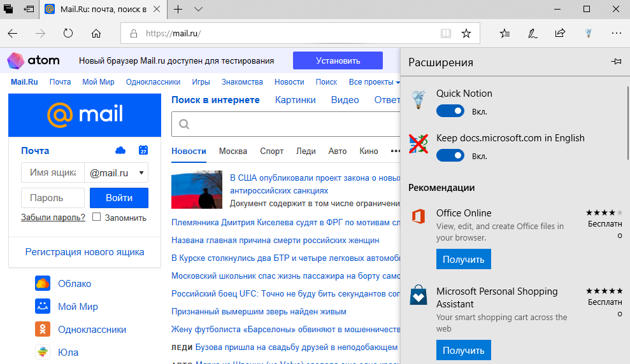Open Reading view book icon
The width and height of the screenshot is (630, 364).
pyautogui.click(x=446, y=33)
